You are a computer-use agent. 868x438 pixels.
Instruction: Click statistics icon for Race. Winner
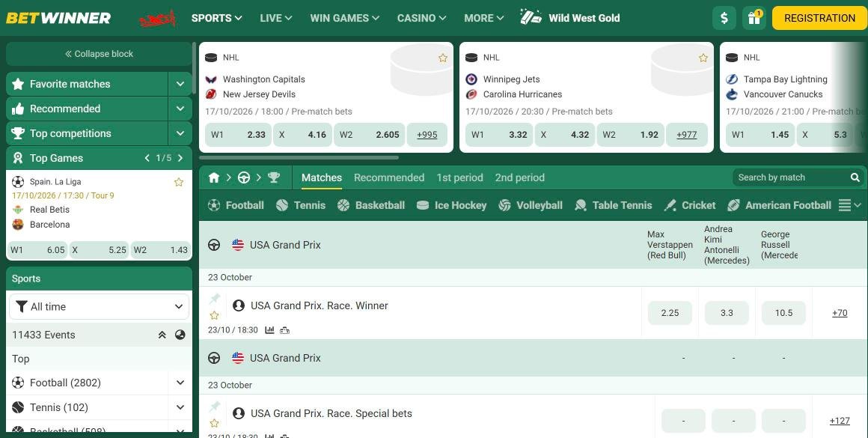269,330
